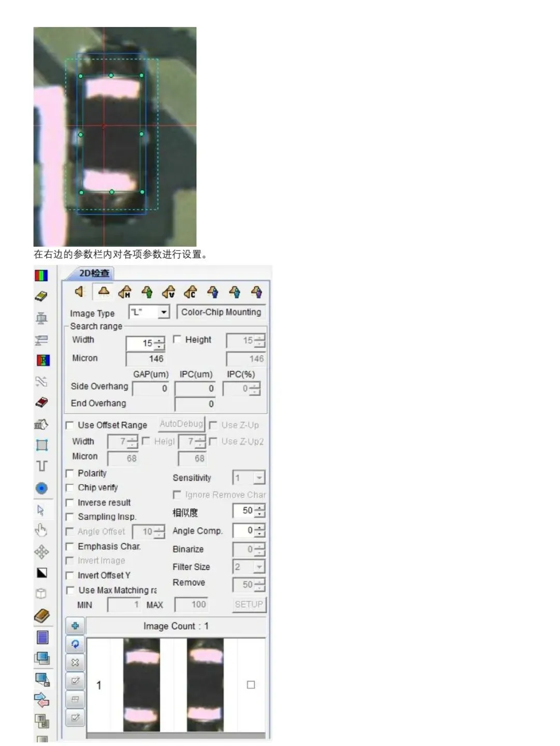Click the green arrow inspection icon
The width and height of the screenshot is (560, 746).
147,292
